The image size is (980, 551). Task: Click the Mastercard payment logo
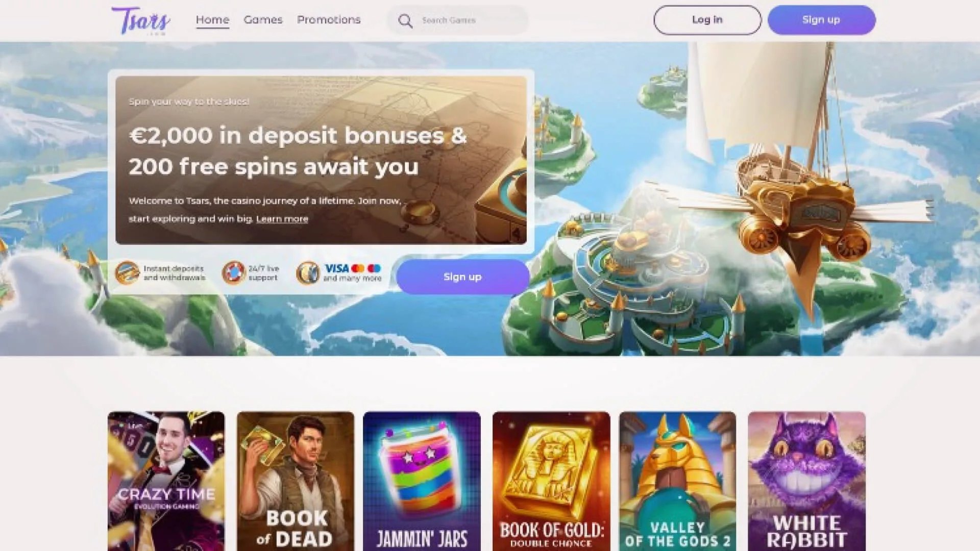[x=358, y=268]
